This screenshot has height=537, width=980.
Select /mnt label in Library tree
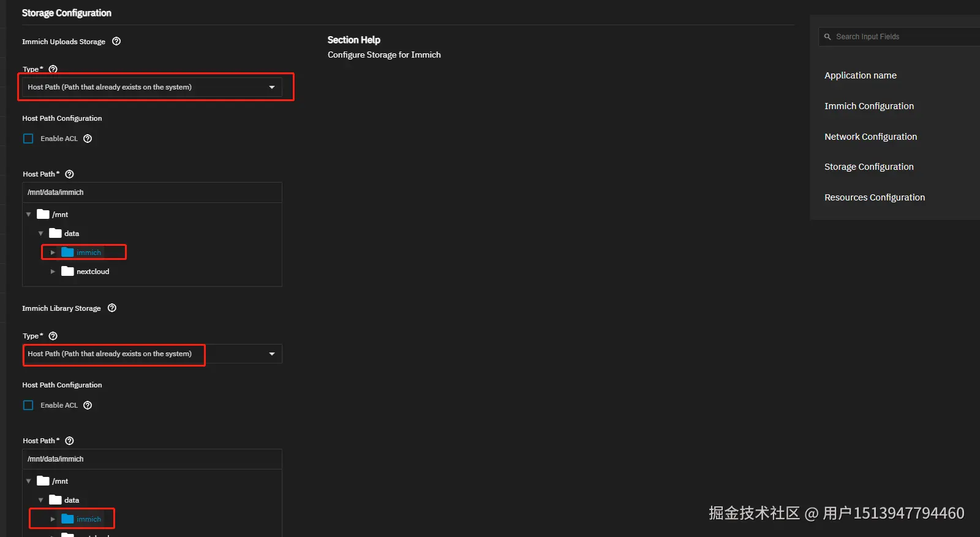[x=60, y=481]
